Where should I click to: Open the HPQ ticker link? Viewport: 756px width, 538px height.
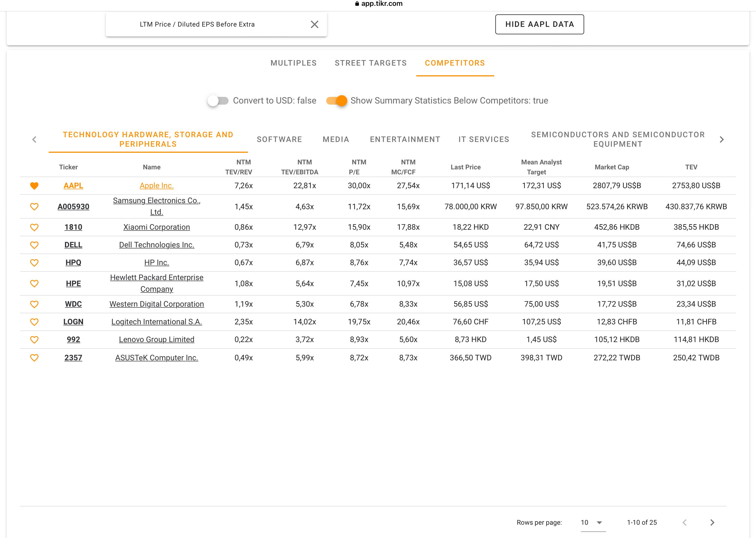pos(73,262)
